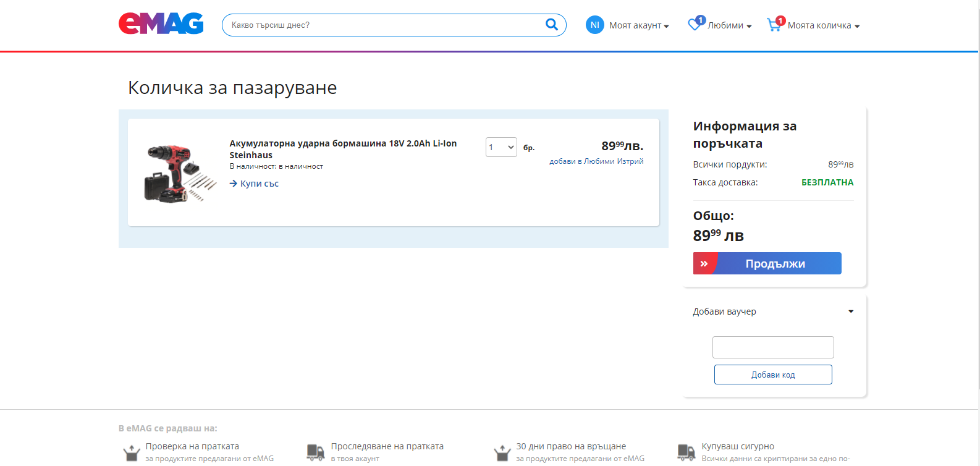Click the Количка за пазаруване heading
The width and height of the screenshot is (980, 466).
coord(232,88)
